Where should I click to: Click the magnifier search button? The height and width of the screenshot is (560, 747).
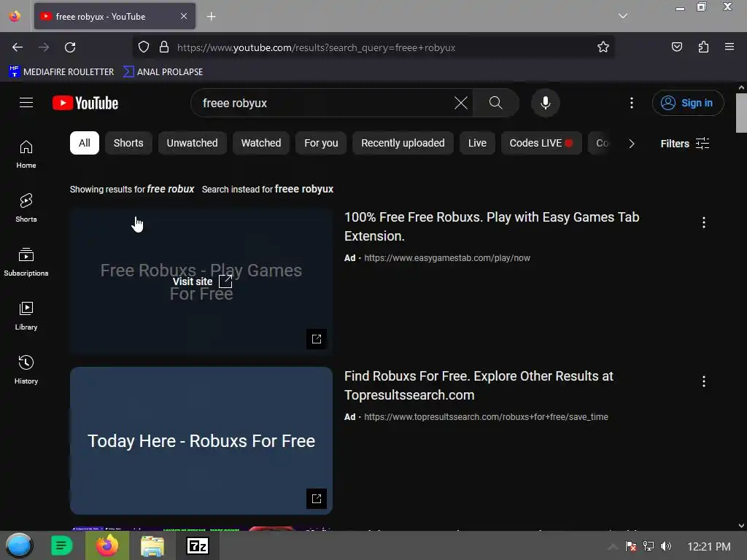tap(495, 103)
